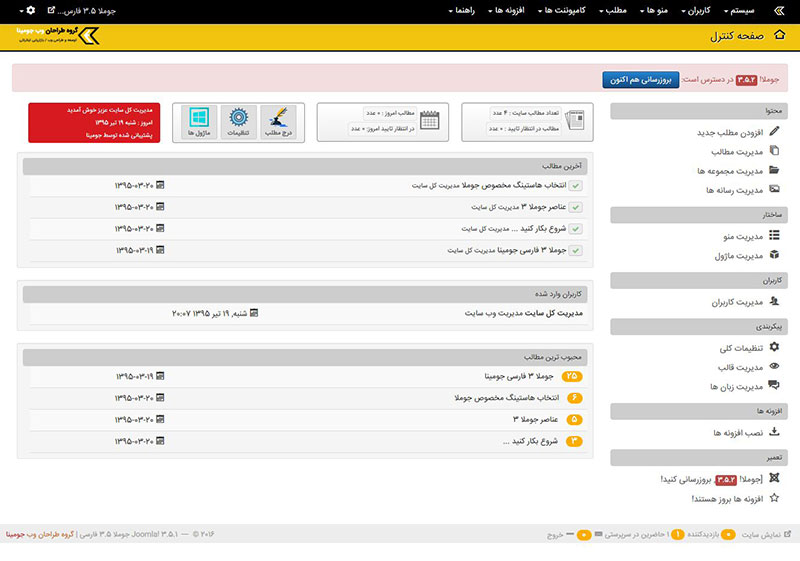Image resolution: width=800 pixels, height=561 pixels.
Task: Toggle published check for جوملا ۳ فارسی جومینا
Action: 576,251
